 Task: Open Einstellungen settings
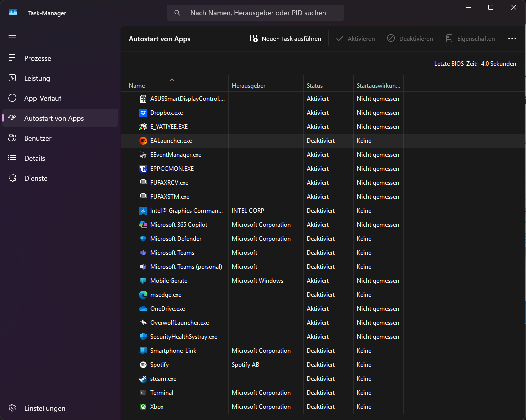[x=60, y=408]
